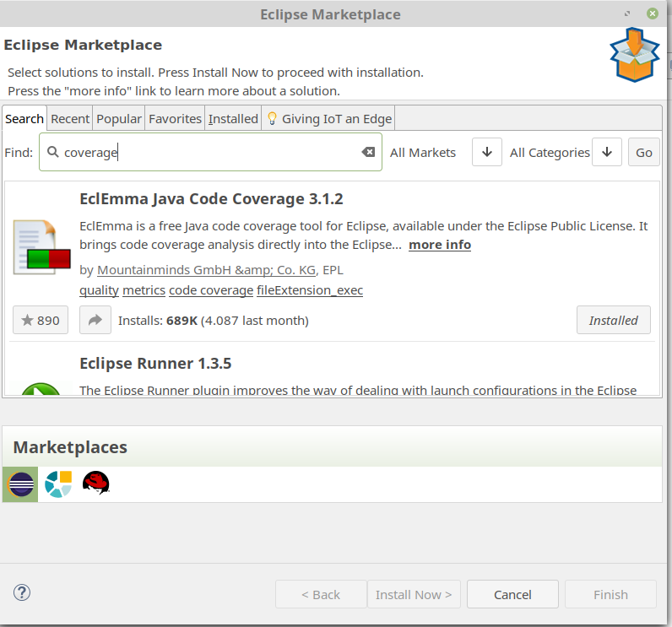Click the Back button
672x627 pixels.
coord(321,594)
